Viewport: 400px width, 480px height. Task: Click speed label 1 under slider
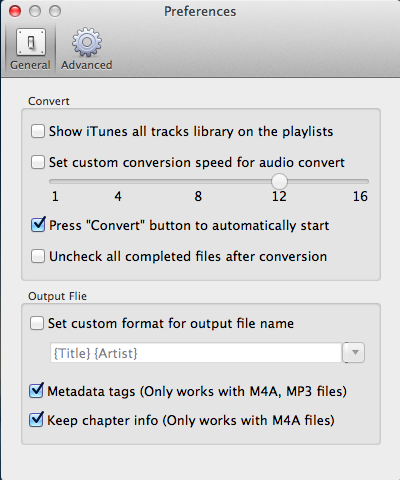click(x=55, y=196)
